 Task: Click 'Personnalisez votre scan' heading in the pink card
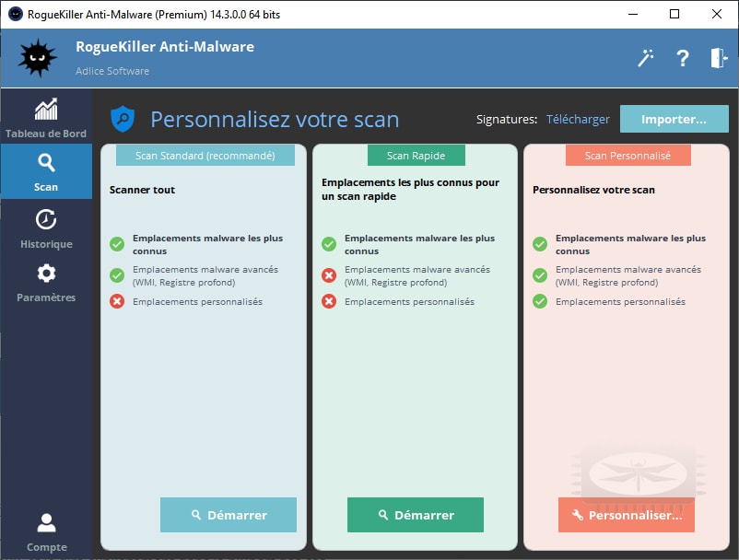[x=593, y=190]
